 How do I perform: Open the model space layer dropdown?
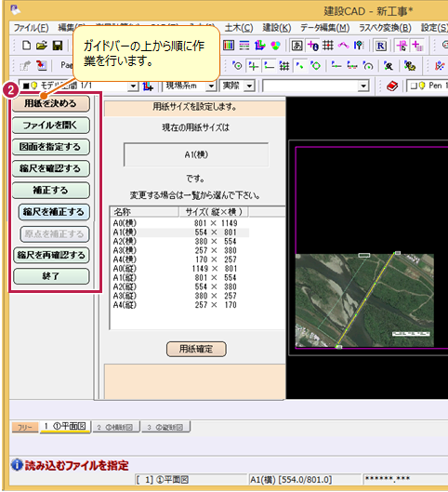[x=134, y=86]
